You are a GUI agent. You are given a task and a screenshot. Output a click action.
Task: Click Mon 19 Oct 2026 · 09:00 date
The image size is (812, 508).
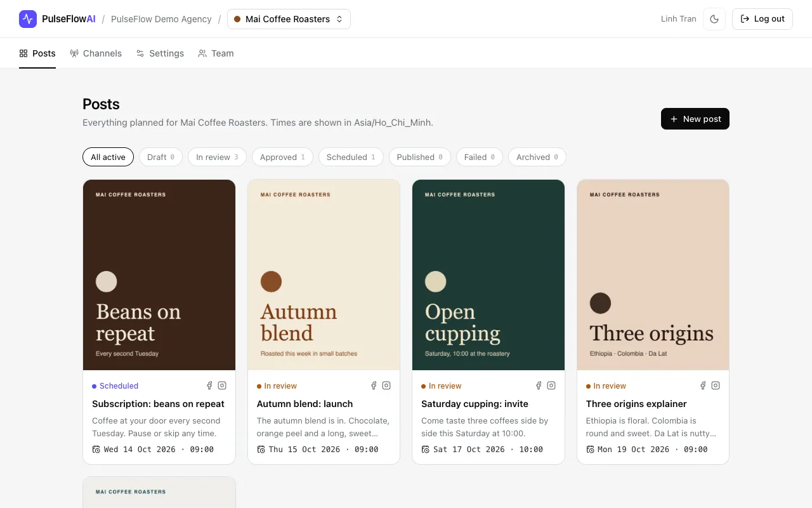pyautogui.click(x=653, y=450)
